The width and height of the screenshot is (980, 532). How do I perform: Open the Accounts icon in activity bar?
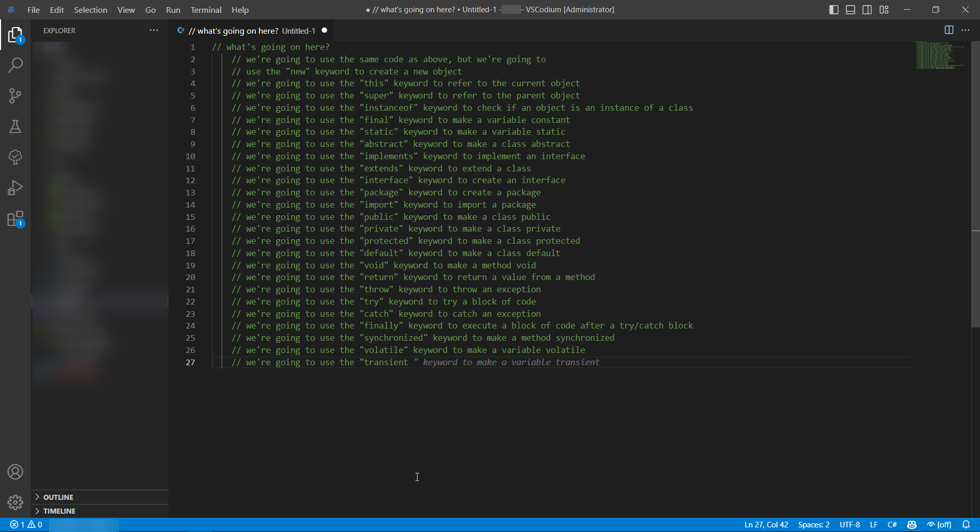pos(15,472)
